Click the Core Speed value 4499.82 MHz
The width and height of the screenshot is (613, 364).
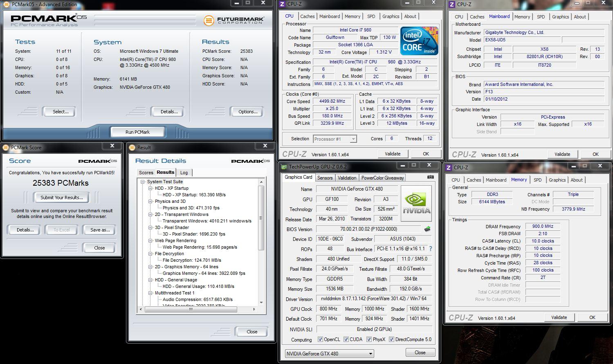click(x=333, y=101)
